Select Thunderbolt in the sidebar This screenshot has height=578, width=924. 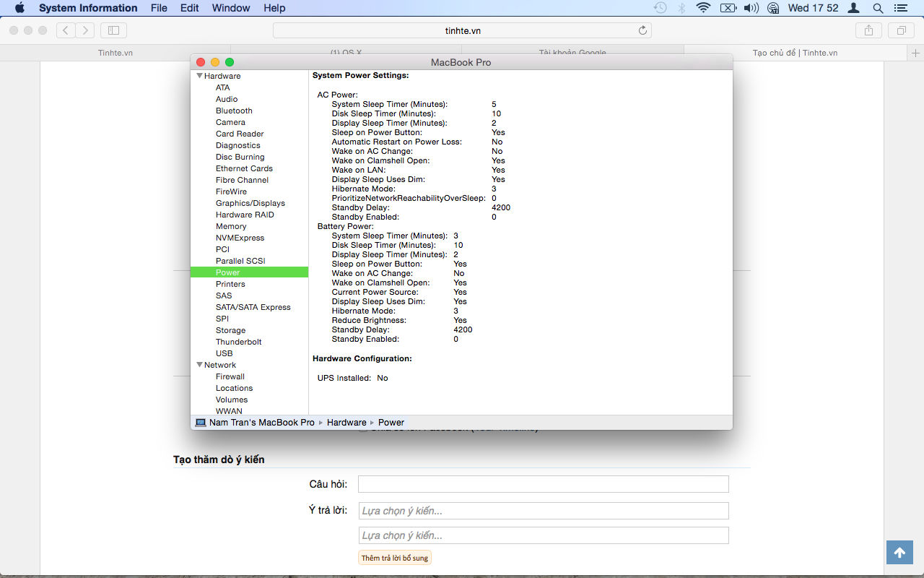[238, 342]
